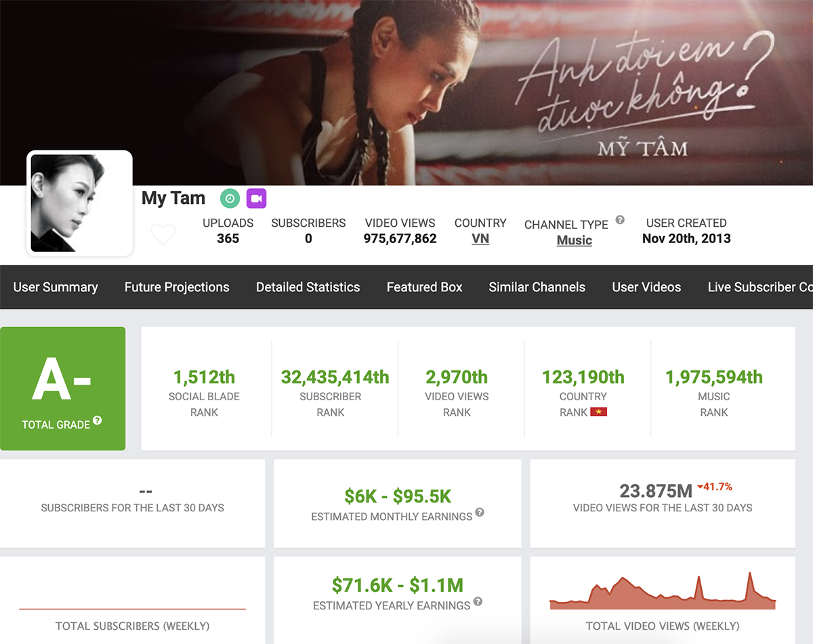Screen dimensions: 813x644
Task: Click the help icon next to Channel Type
Action: point(619,220)
